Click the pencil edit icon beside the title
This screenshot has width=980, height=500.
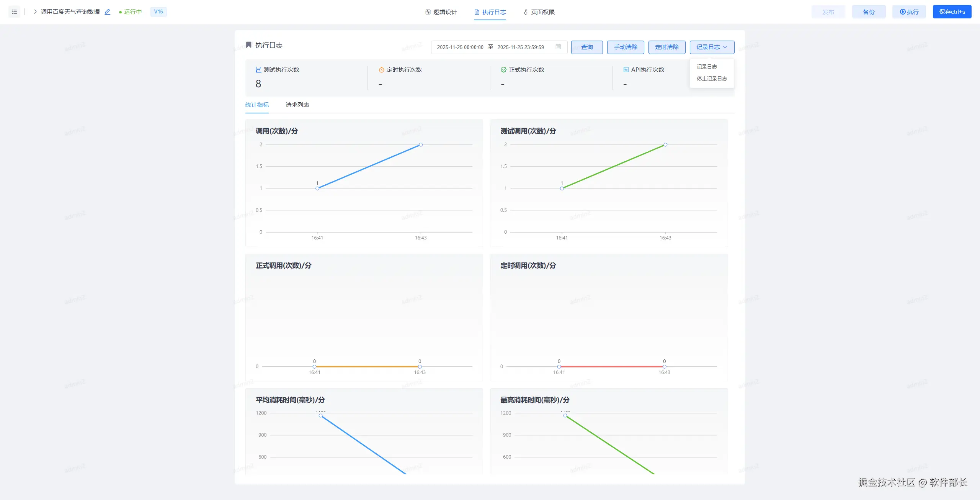click(x=108, y=12)
